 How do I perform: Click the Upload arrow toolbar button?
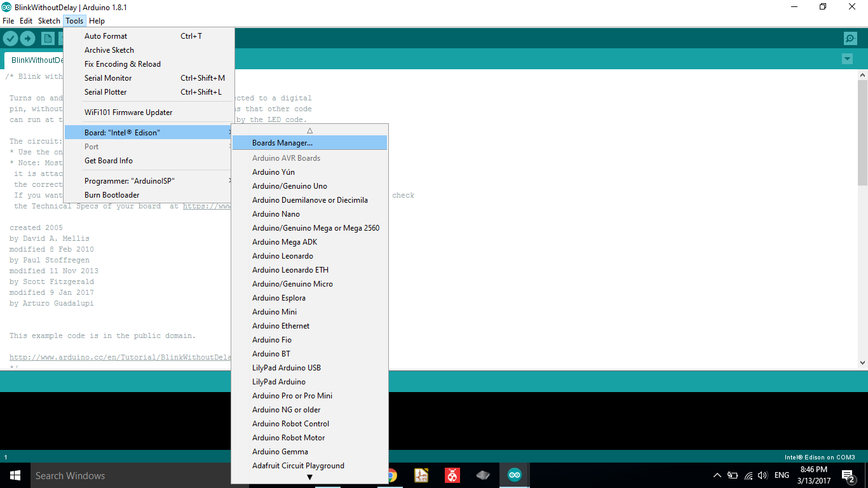27,39
